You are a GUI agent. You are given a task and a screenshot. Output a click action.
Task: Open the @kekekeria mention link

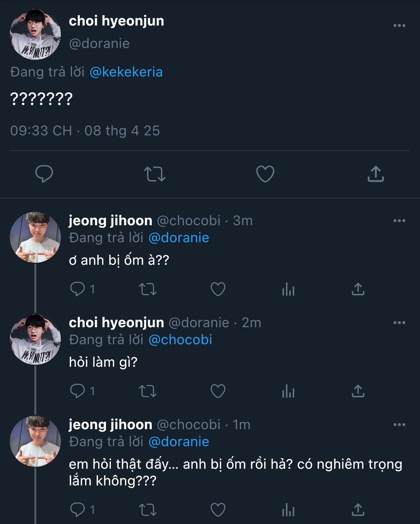click(126, 72)
